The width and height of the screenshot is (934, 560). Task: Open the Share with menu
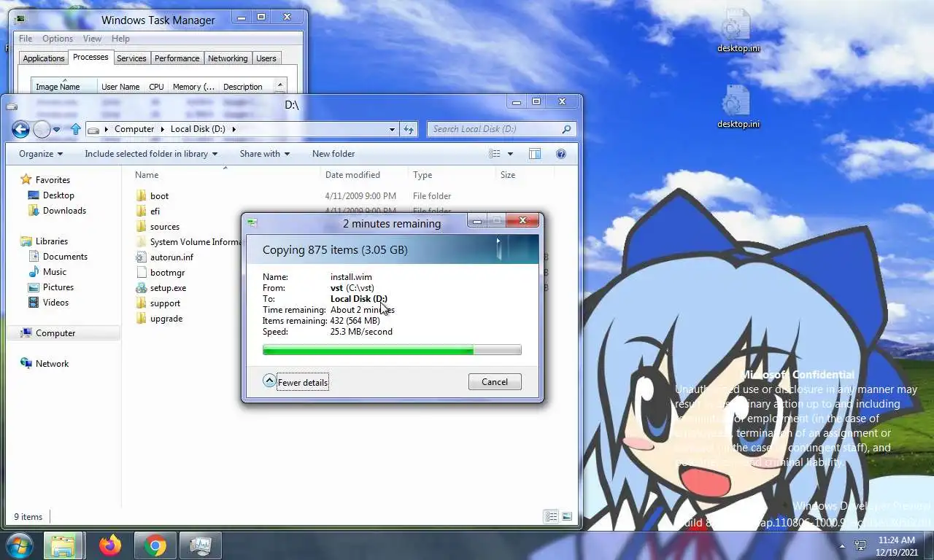[265, 154]
